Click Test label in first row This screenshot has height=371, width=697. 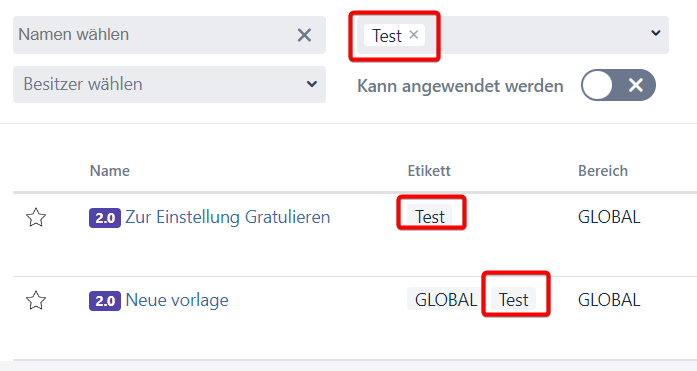click(x=430, y=216)
